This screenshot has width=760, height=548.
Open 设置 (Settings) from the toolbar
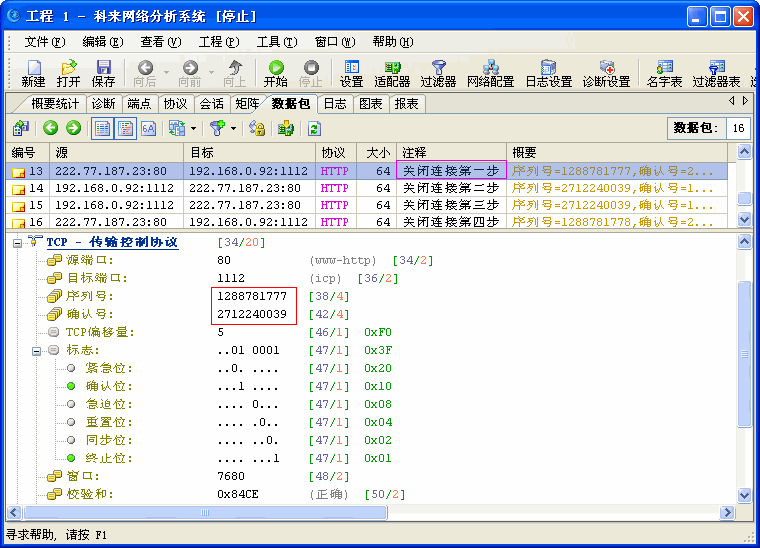click(351, 73)
